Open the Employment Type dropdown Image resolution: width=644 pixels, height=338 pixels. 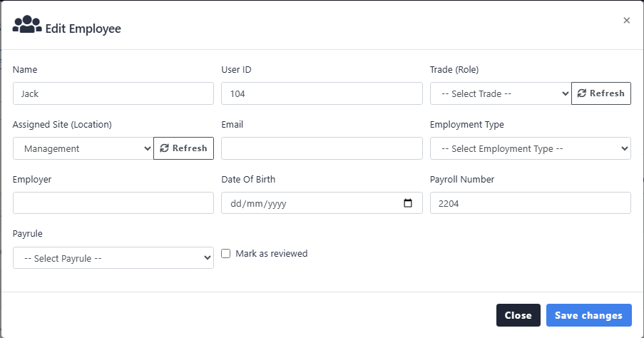[531, 148]
